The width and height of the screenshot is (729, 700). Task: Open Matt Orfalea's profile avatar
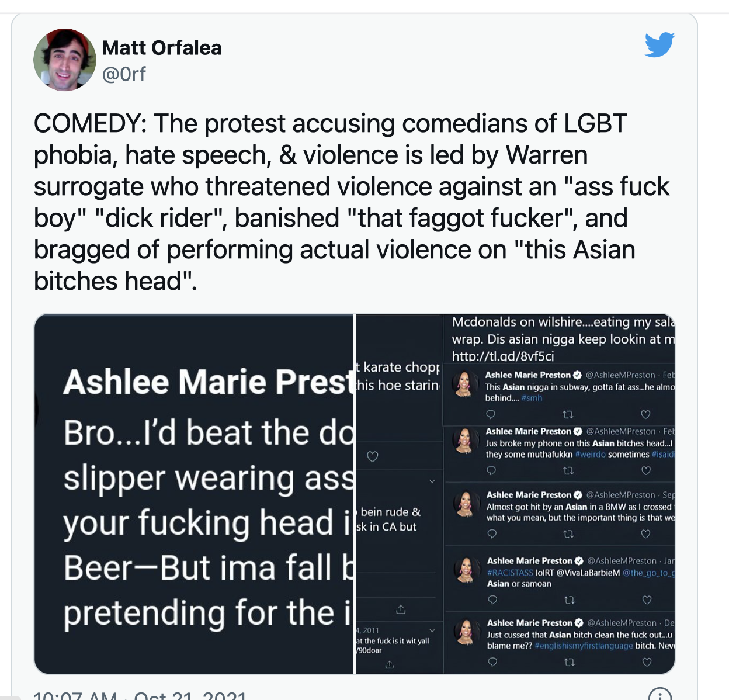coord(65,60)
